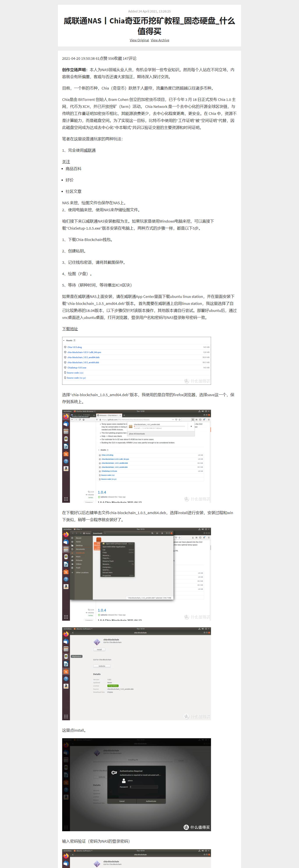Choose Move to Trash in the Files context menu
299x868 pixels.
pyautogui.click(x=118, y=561)
